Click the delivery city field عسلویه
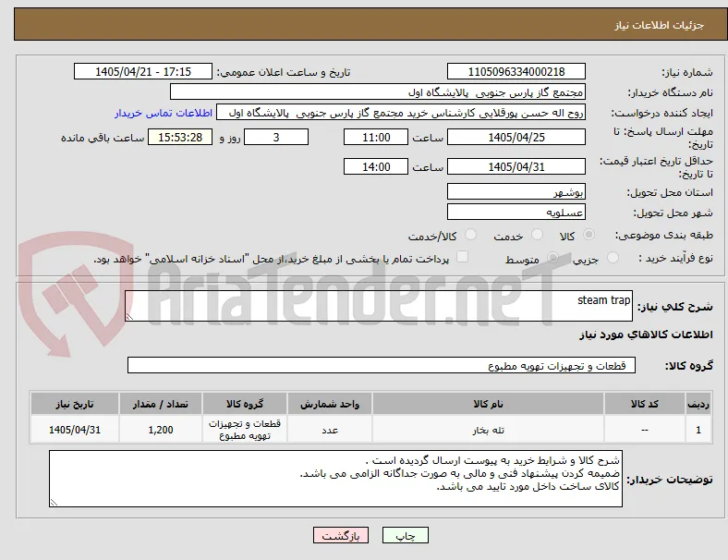 (516, 212)
